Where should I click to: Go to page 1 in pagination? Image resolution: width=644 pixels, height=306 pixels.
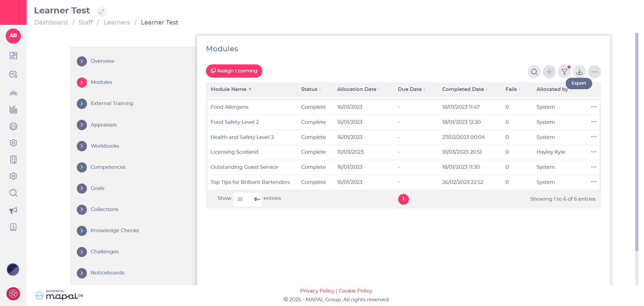point(403,199)
